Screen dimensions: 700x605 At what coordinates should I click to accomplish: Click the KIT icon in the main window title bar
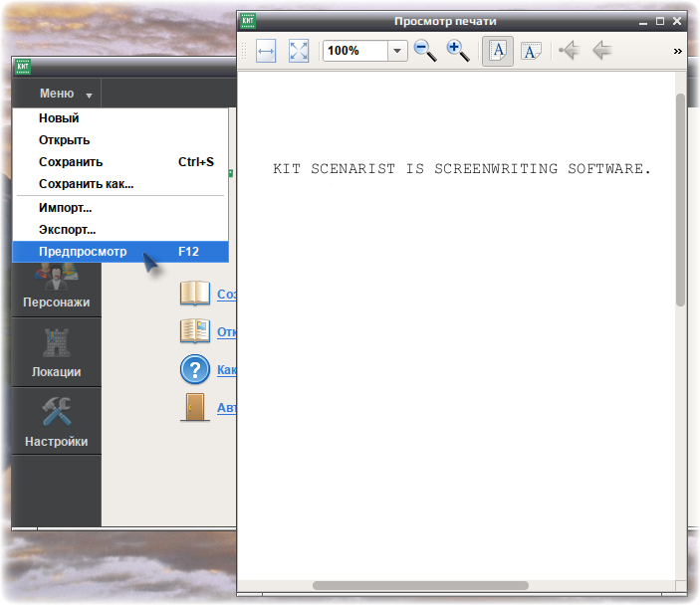click(23, 67)
